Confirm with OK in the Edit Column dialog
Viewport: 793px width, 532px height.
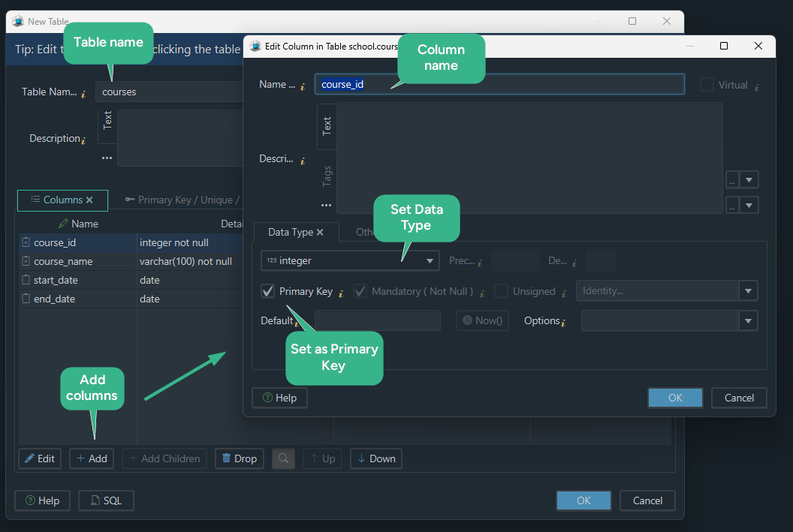point(675,398)
